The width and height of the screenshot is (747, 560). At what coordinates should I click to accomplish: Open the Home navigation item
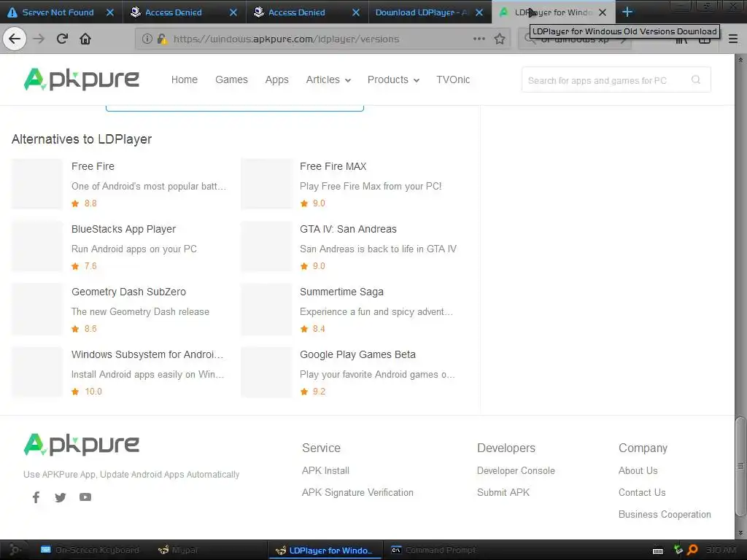click(185, 79)
